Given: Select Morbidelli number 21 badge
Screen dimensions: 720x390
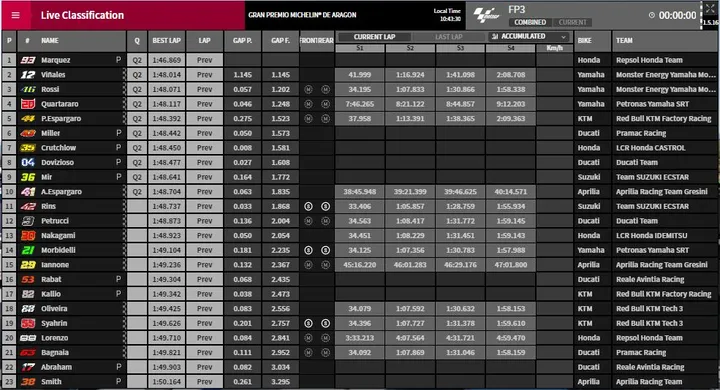Looking at the screenshot, I should [x=28, y=250].
